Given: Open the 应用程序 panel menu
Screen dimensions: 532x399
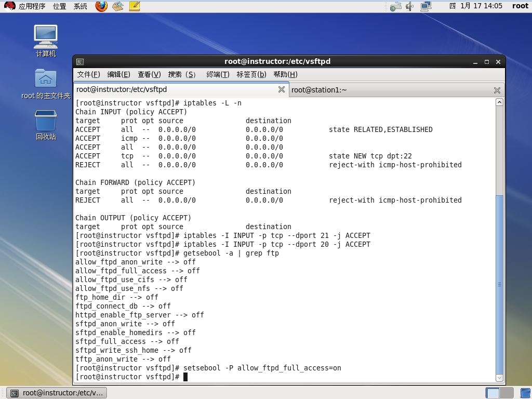Looking at the screenshot, I should (x=32, y=6).
